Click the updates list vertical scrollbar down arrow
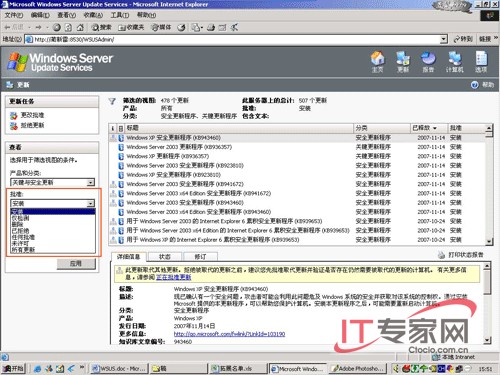The height and width of the screenshot is (375, 500). [489, 242]
